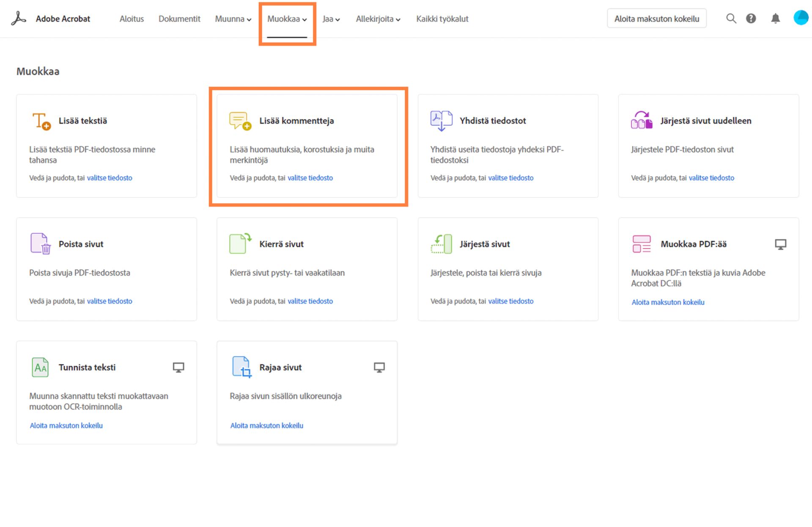Click the Yhdistä tiedostot combine icon
This screenshot has width=812, height=527.
[x=442, y=121]
